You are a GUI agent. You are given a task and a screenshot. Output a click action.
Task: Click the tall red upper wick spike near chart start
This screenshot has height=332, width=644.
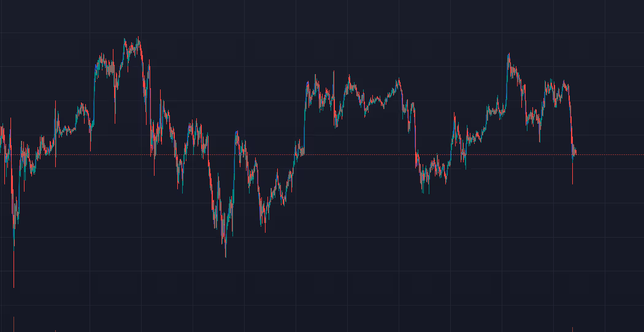tap(55, 110)
